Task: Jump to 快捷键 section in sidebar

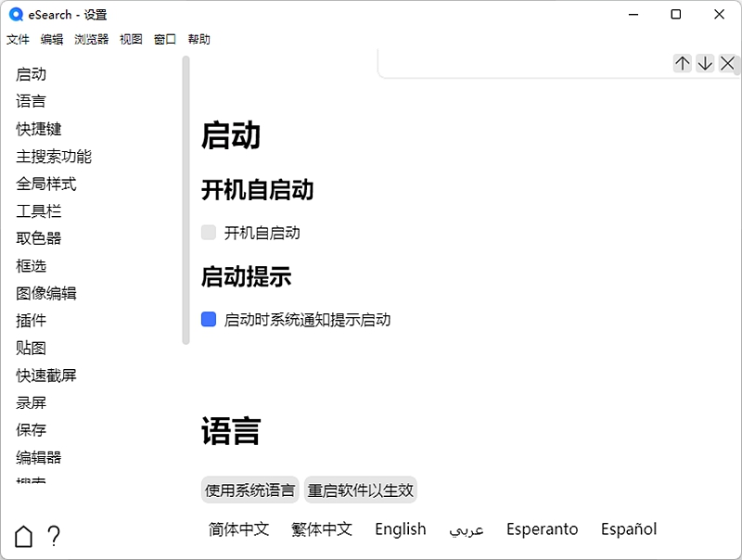Action: click(39, 129)
